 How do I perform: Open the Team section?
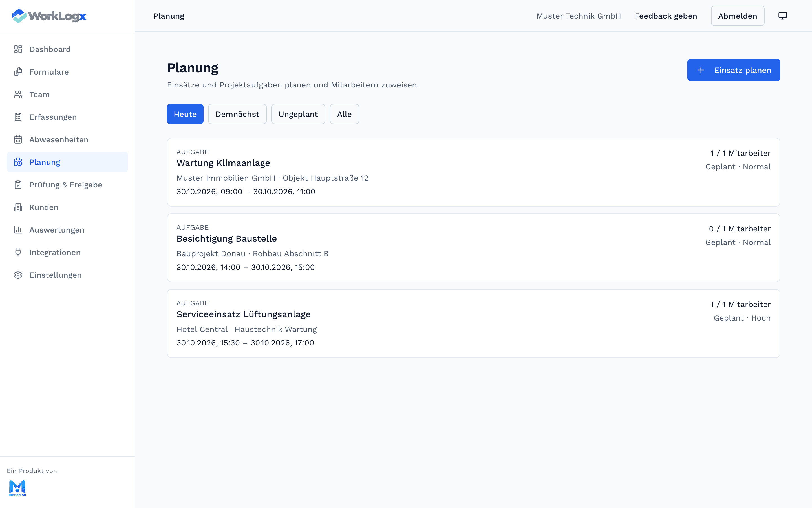(67, 95)
